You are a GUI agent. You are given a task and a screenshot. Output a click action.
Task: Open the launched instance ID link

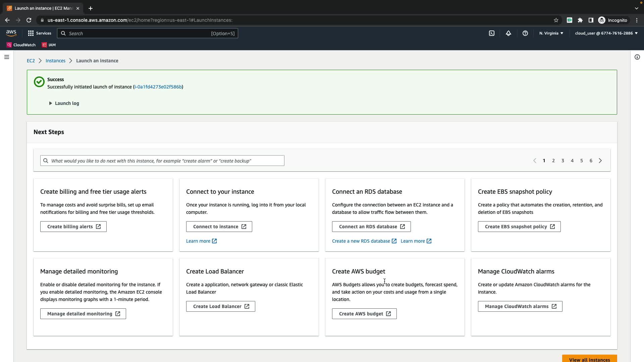coord(158,87)
